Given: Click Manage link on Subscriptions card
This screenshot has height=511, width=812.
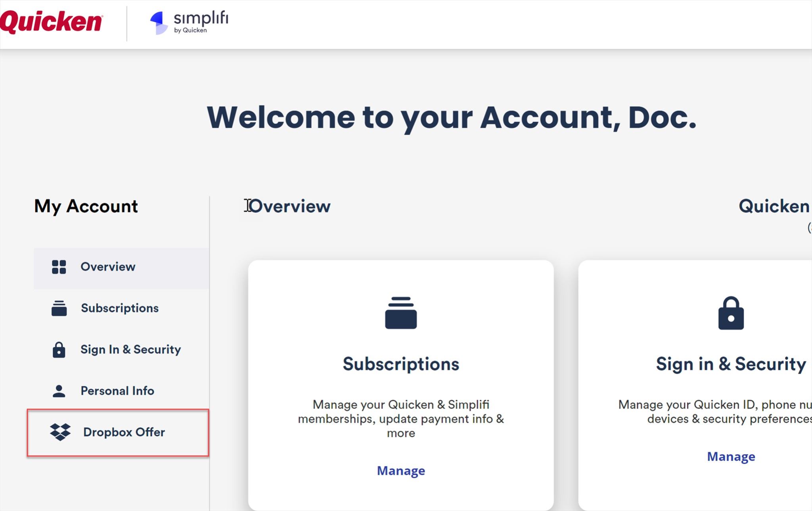Looking at the screenshot, I should point(400,471).
